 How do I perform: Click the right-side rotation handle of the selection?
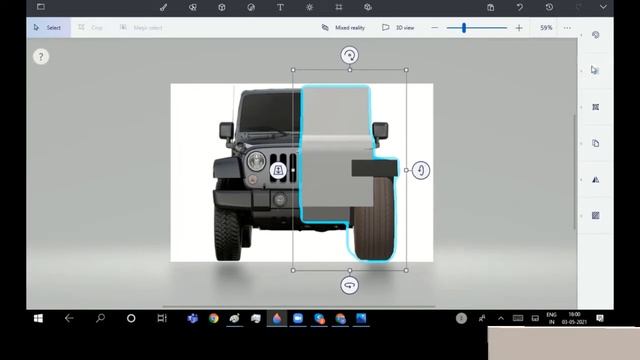(x=421, y=170)
